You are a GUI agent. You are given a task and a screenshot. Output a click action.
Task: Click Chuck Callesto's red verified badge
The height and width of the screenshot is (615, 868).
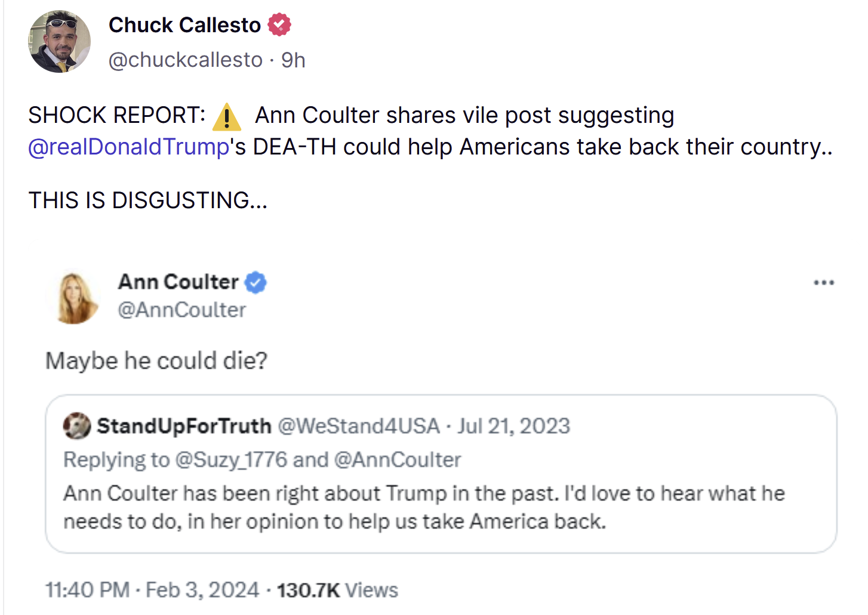279,25
